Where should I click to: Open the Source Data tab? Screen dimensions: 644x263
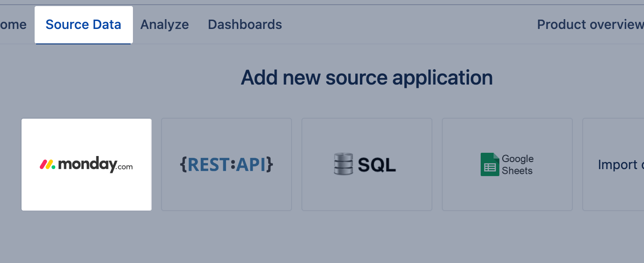83,25
